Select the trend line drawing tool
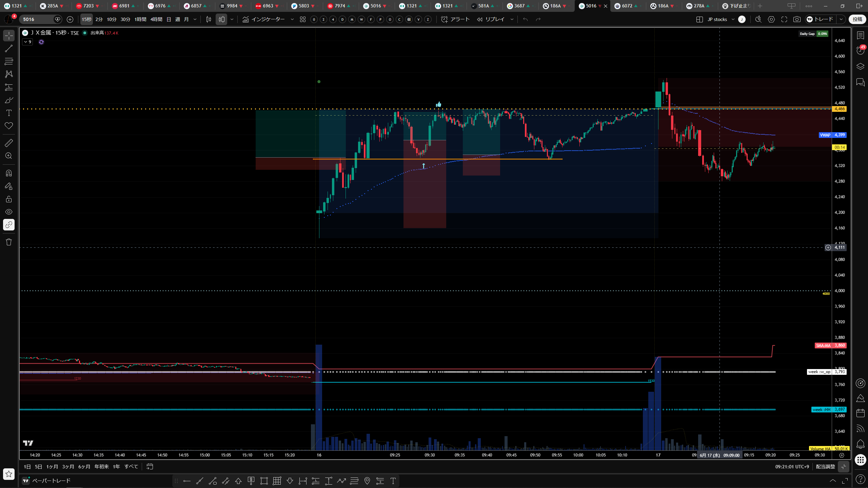 (9, 48)
